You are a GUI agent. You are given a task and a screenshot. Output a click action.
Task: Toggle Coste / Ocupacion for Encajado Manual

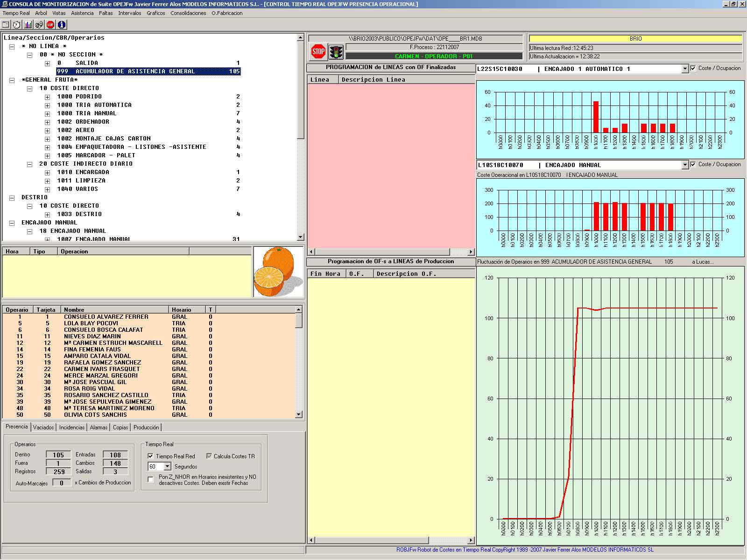[x=693, y=164]
